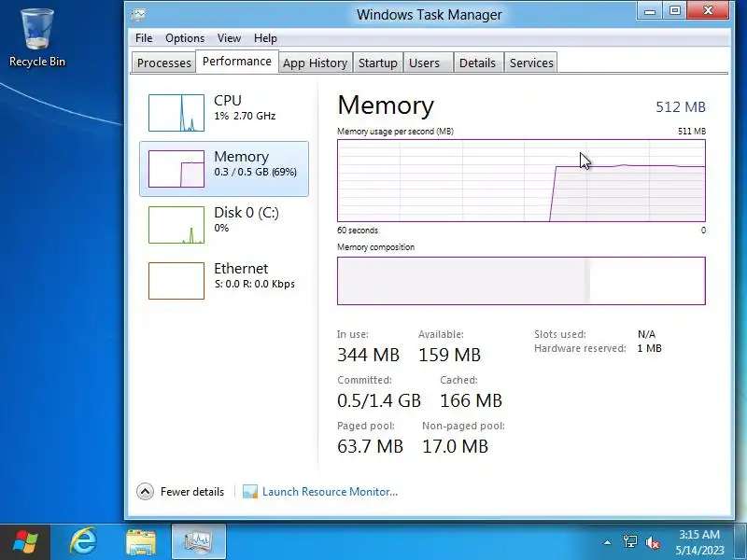Click the 'Ethernet' sidebar label
This screenshot has width=747, height=560.
pyautogui.click(x=241, y=269)
